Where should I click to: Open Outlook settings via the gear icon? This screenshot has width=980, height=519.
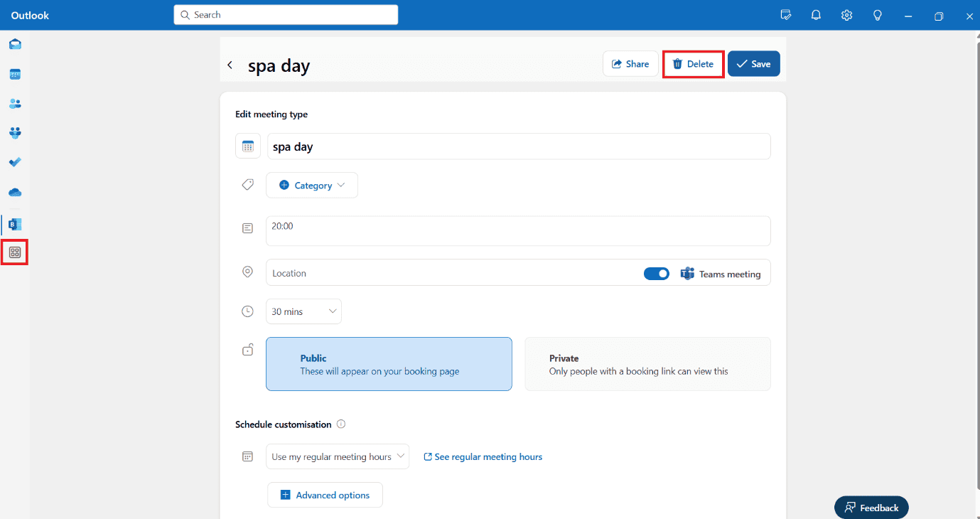pos(846,14)
